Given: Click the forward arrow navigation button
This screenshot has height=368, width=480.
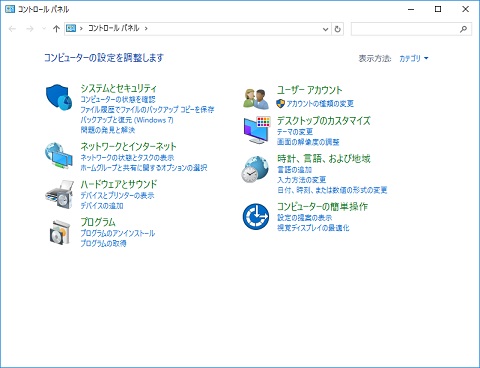Looking at the screenshot, I should point(30,29).
